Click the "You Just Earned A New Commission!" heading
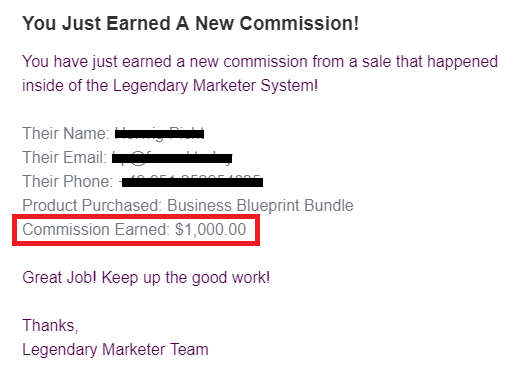Screen dimensions: 523x370 point(190,23)
